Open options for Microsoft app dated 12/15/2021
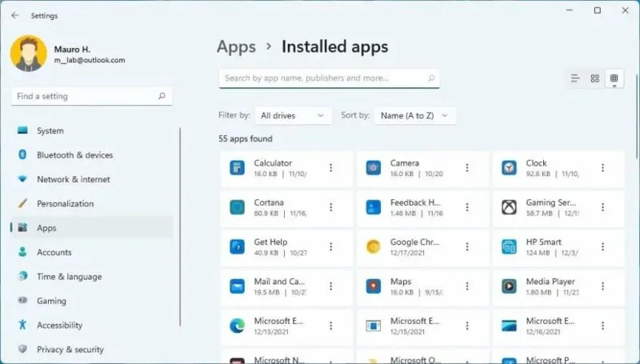The width and height of the screenshot is (640, 364). (467, 326)
